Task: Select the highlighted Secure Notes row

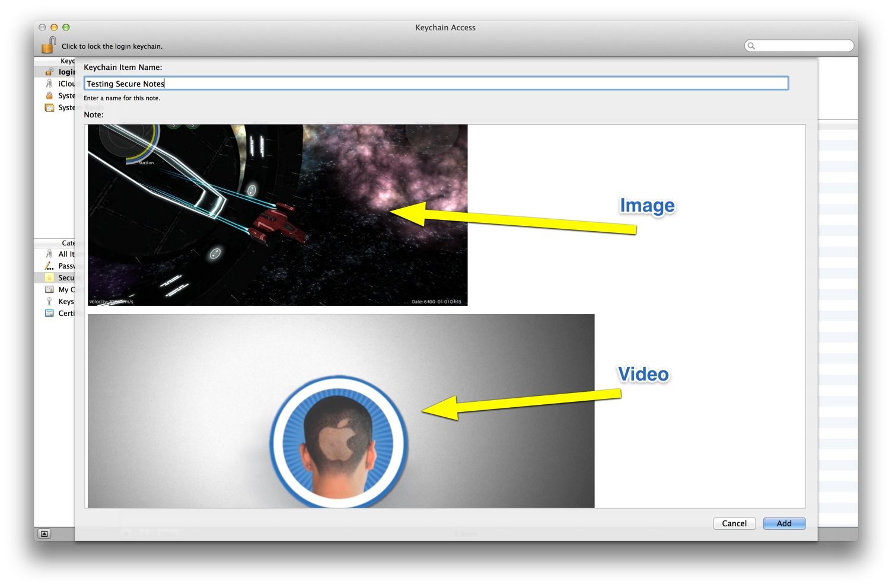Action: [65, 277]
